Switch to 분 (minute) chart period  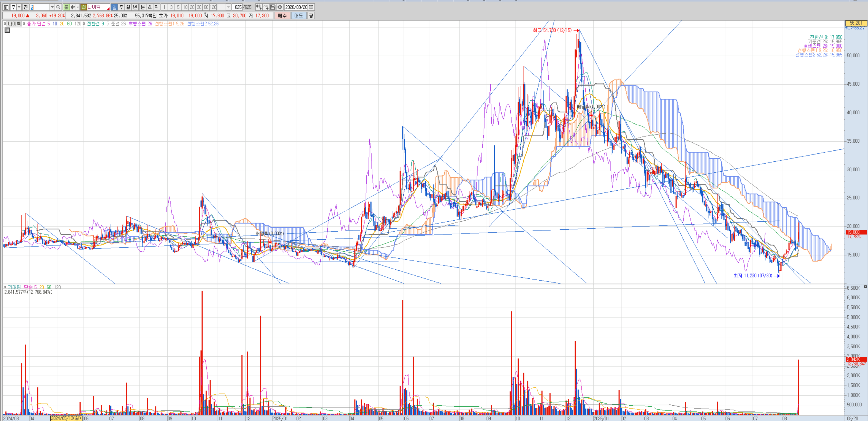143,7
